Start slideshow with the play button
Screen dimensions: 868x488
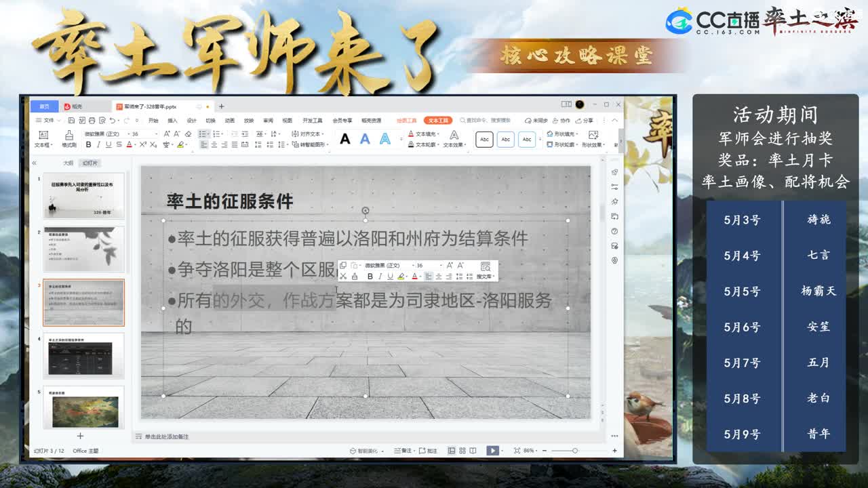pos(492,451)
